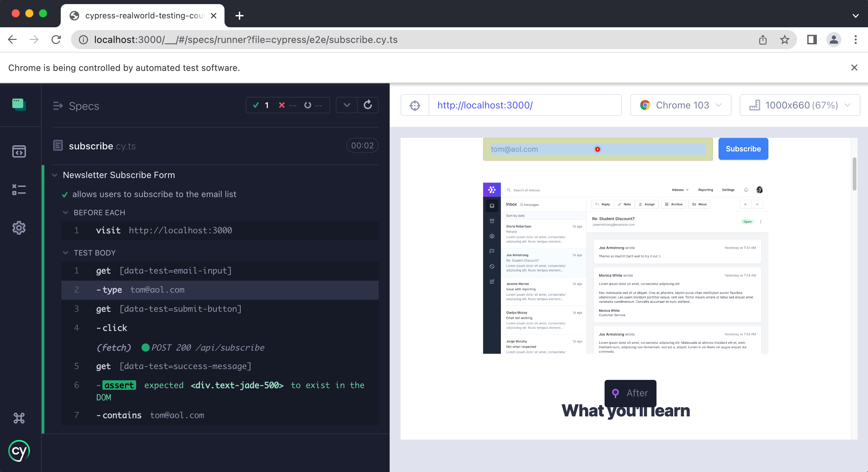
Task: Dismiss the automated test software notification
Action: coord(854,68)
